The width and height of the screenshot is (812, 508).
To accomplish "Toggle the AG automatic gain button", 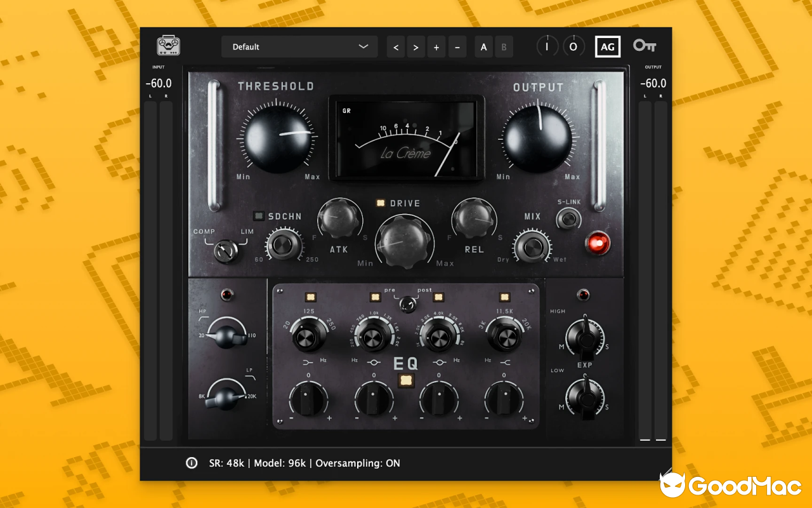I will (608, 46).
